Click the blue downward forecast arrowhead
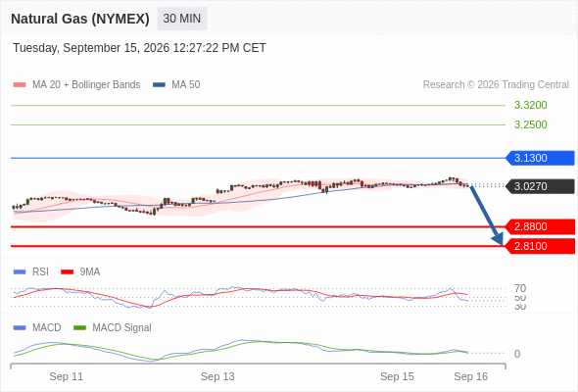This screenshot has width=578, height=392. coord(498,239)
